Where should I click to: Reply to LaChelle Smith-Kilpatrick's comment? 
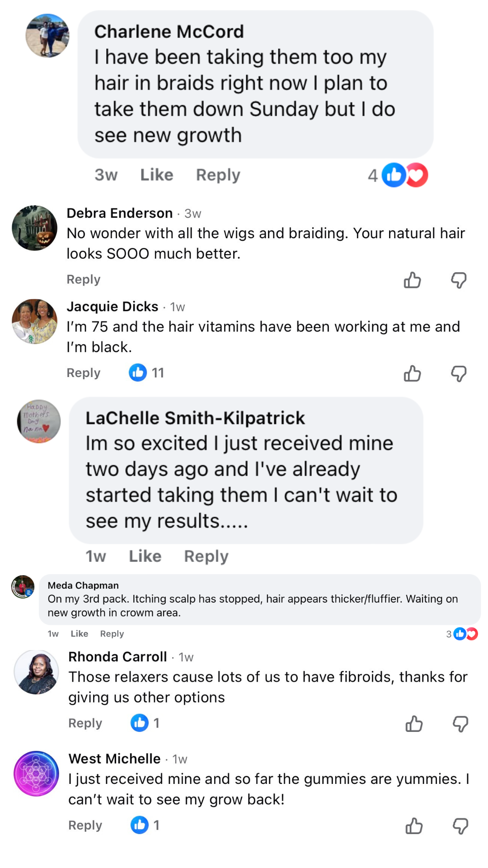pyautogui.click(x=206, y=556)
